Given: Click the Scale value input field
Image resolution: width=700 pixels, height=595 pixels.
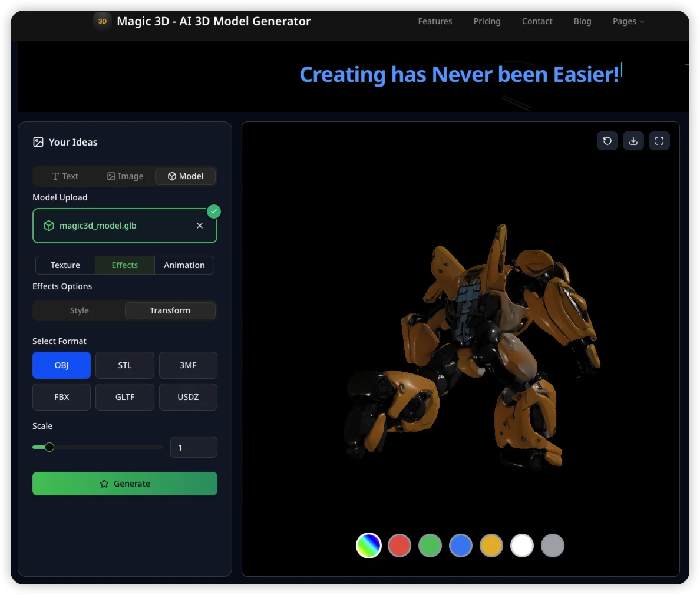Looking at the screenshot, I should coord(194,447).
